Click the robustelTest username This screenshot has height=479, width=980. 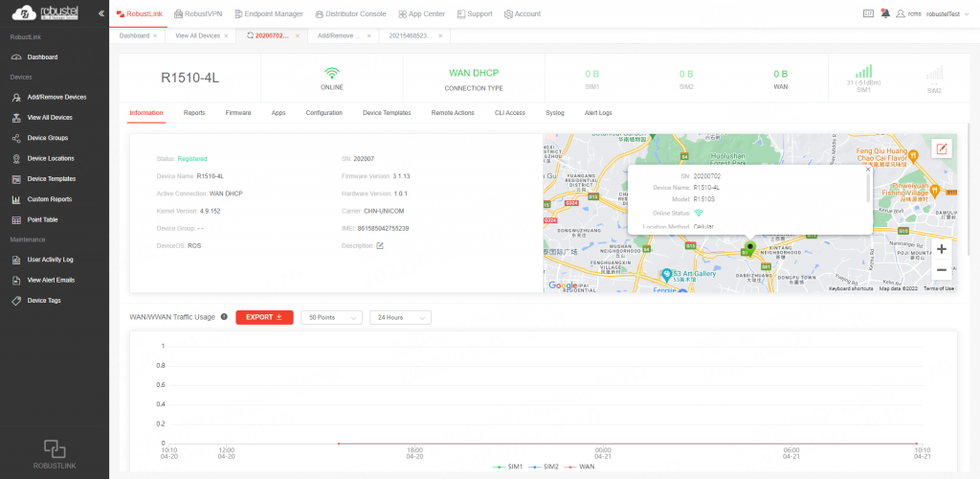coord(943,13)
